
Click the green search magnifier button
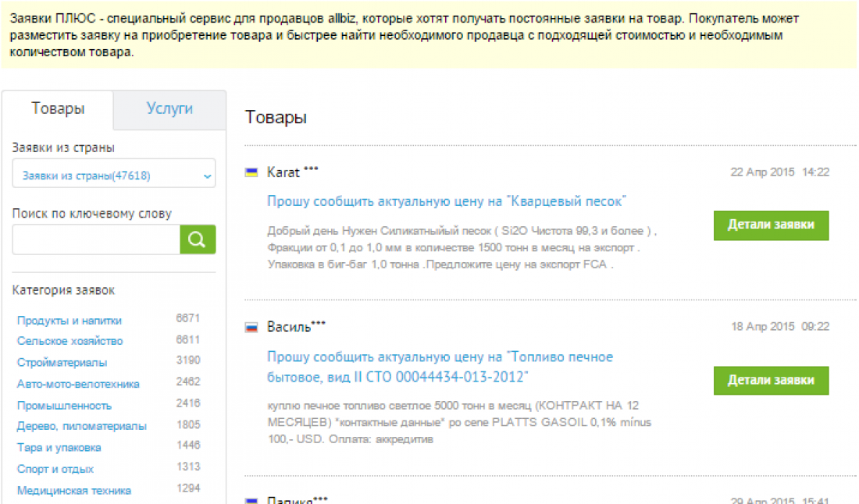pos(198,240)
